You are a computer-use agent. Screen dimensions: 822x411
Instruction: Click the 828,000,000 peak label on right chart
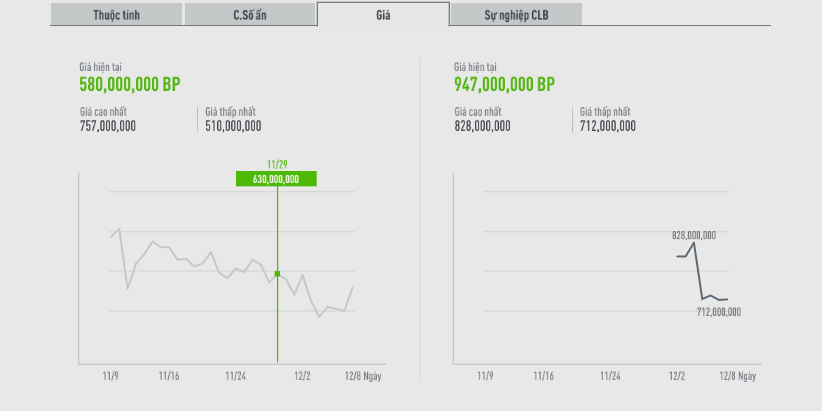pyautogui.click(x=694, y=236)
